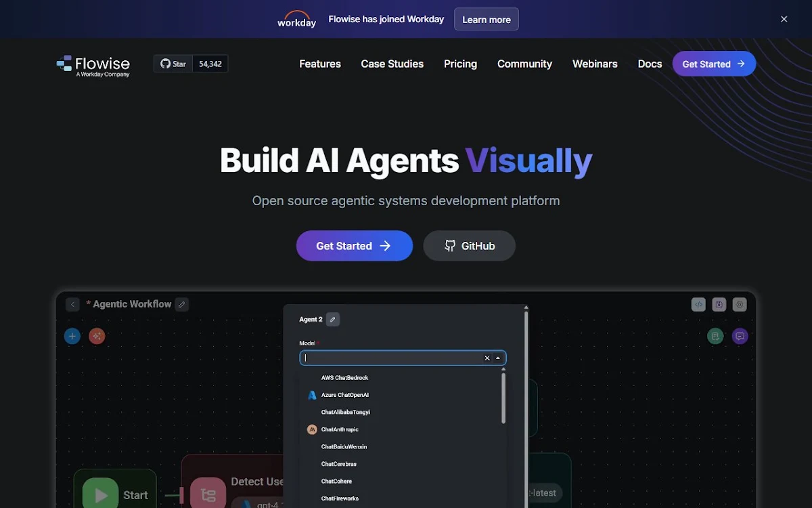Dismiss the Workday announcement banner
This screenshot has height=508, width=812.
pyautogui.click(x=784, y=19)
